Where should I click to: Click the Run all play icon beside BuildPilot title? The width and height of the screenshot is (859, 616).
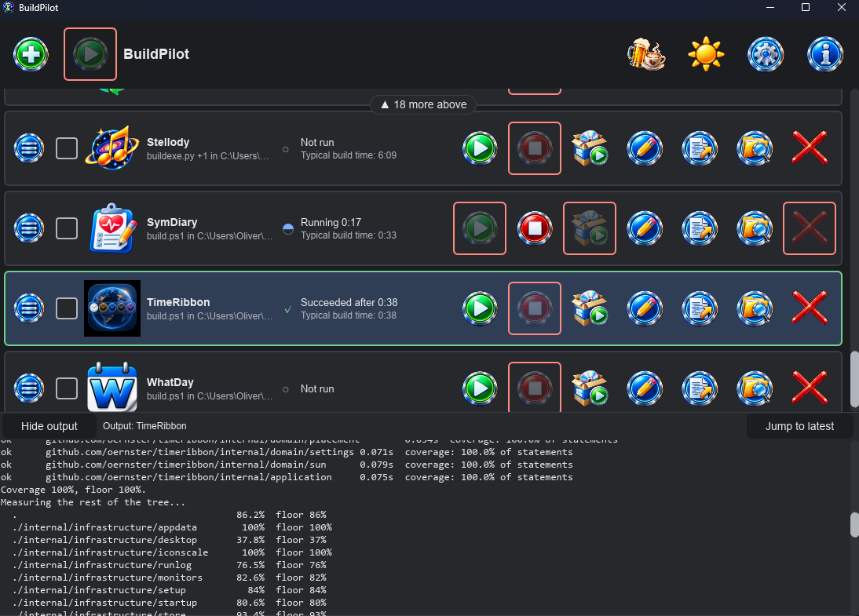(x=90, y=54)
